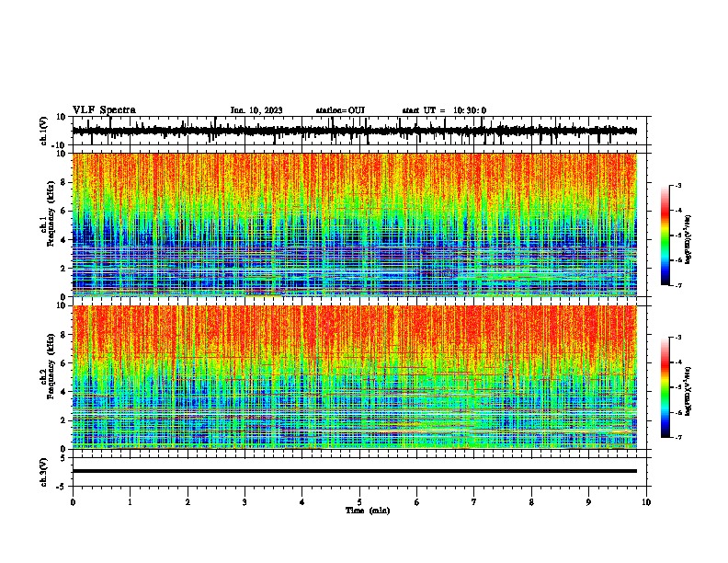728x563 pixels.
Task: Click the "VLF Spectra" title text
Action: [104, 110]
